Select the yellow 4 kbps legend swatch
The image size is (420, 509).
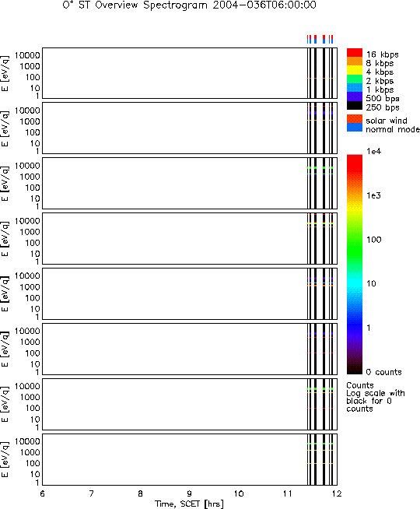tap(355, 70)
